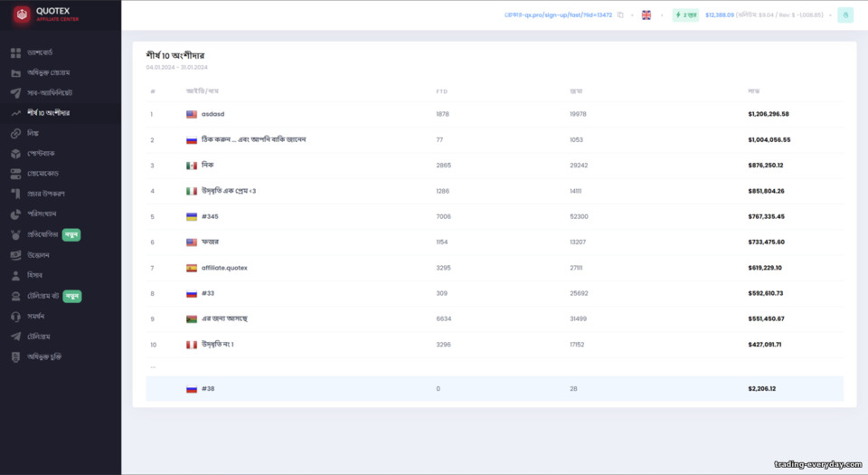Click date range 04.01.2024 - 31.01.2024
Image resolution: width=868 pixels, height=475 pixels.
coord(176,68)
